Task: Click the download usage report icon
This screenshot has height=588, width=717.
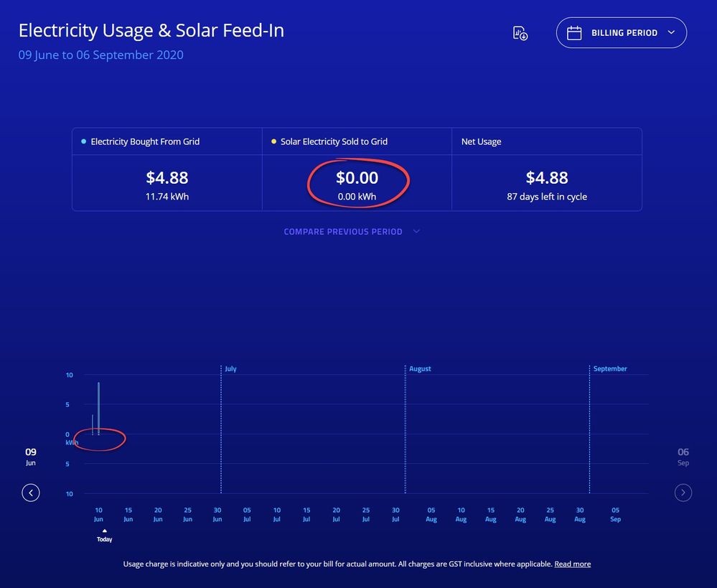Action: pyautogui.click(x=519, y=32)
